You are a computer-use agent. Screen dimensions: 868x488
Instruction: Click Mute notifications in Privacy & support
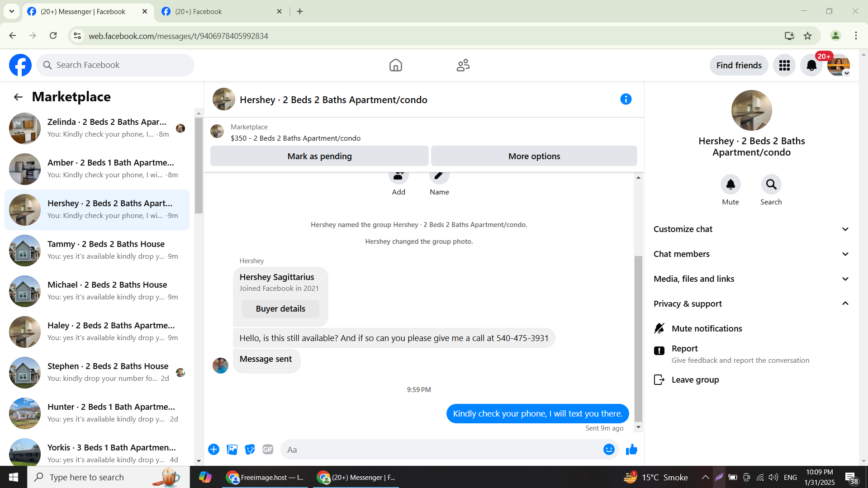[751, 328]
